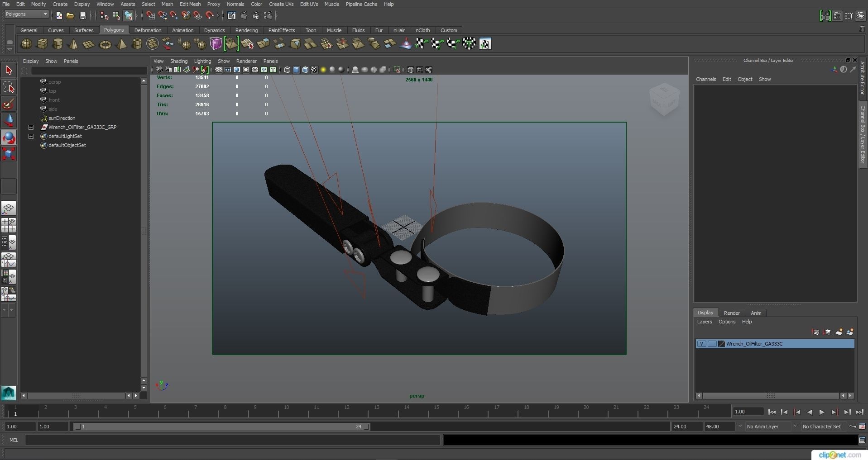Viewport: 868px width, 460px height.
Task: Open the Anim layer tab
Action: pos(756,313)
